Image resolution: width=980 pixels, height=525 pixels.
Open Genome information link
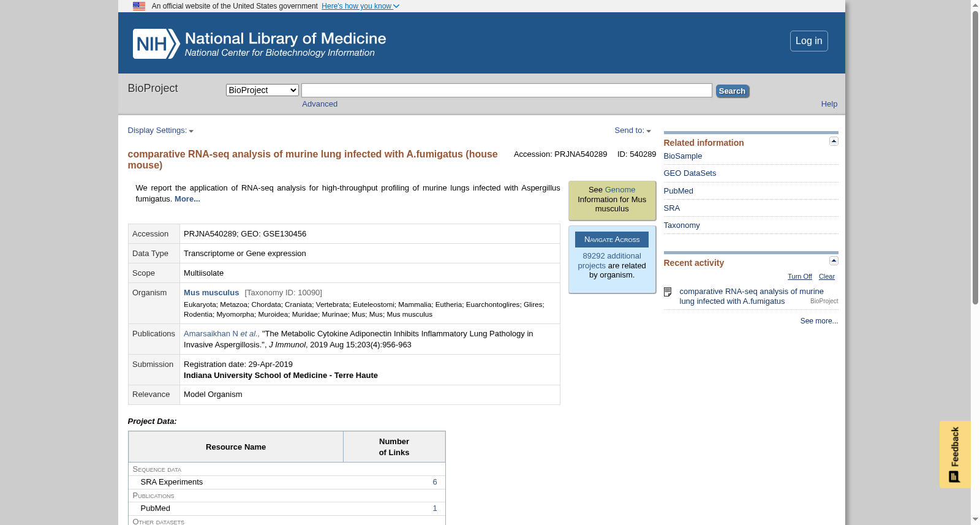620,190
